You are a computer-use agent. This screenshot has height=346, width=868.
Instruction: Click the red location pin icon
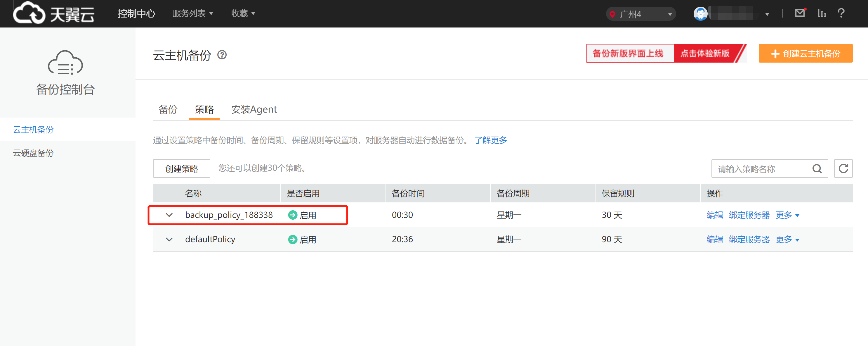pyautogui.click(x=612, y=14)
